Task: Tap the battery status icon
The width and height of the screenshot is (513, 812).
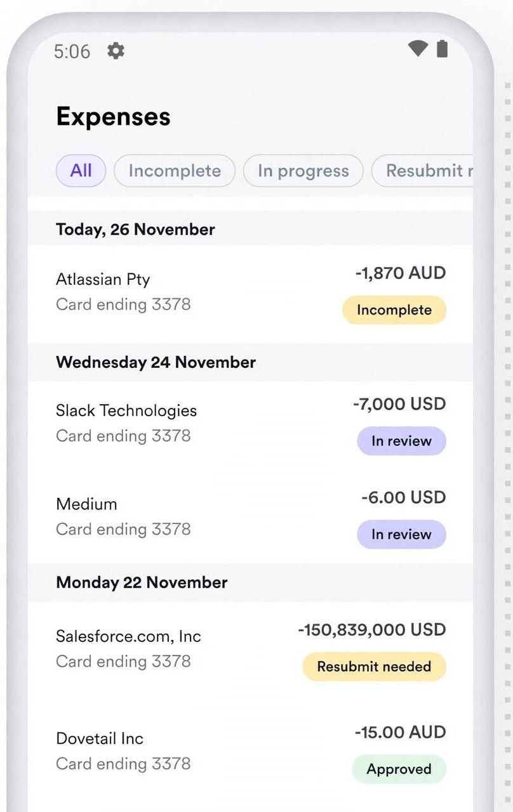Action: [443, 48]
